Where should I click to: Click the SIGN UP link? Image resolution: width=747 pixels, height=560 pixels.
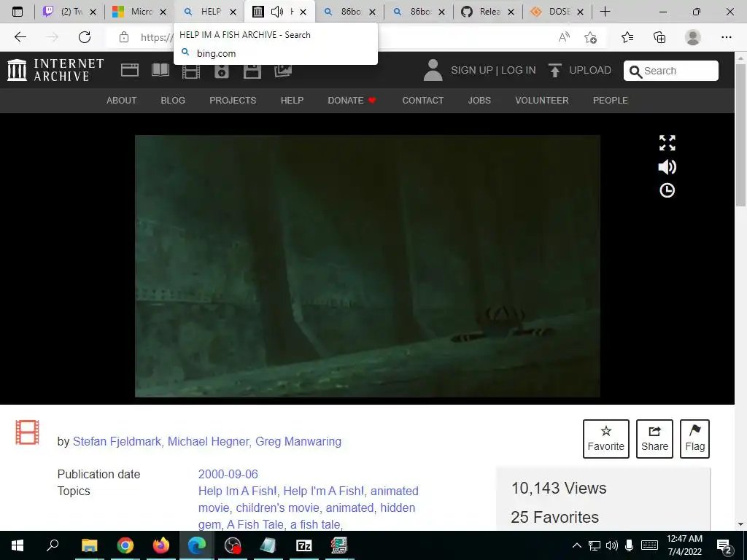[x=472, y=71]
